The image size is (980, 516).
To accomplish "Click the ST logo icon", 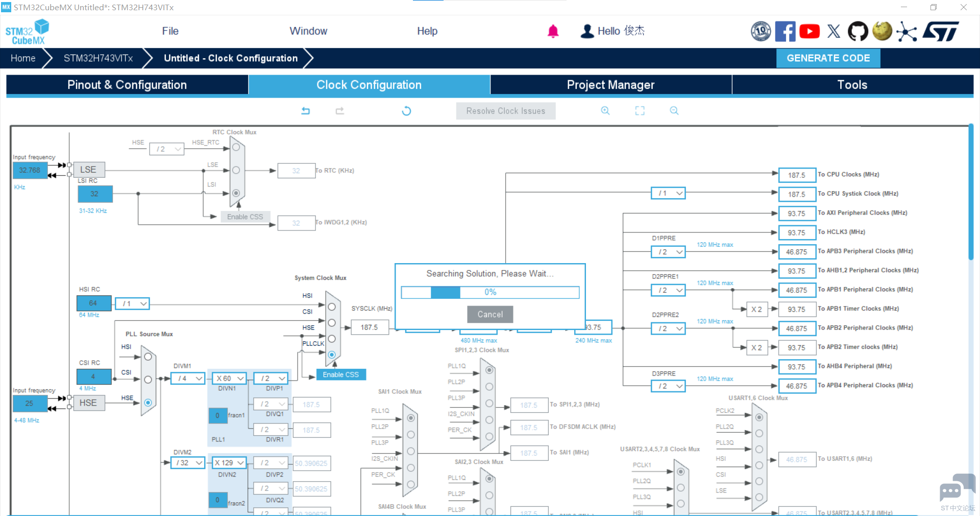I will [941, 31].
